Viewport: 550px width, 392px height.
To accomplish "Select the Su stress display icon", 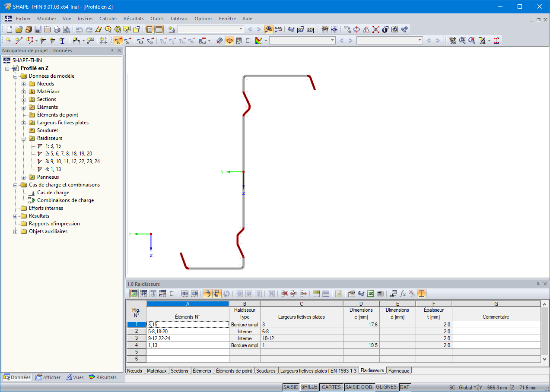I will [x=118, y=41].
